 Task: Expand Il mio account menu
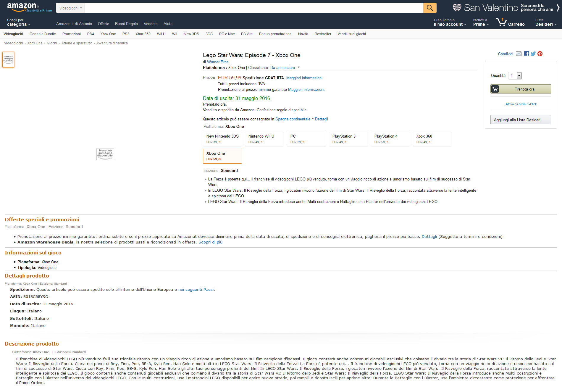[x=450, y=22]
